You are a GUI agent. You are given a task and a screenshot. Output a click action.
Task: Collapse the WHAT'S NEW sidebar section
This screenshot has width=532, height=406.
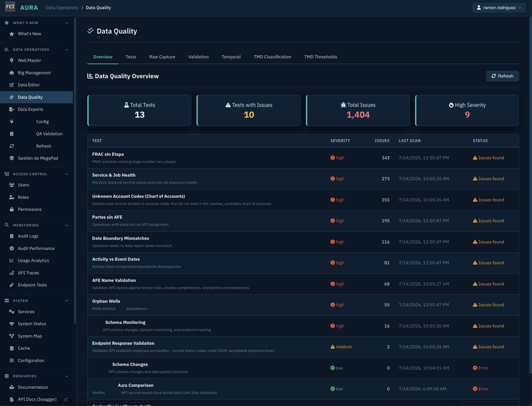point(67,23)
